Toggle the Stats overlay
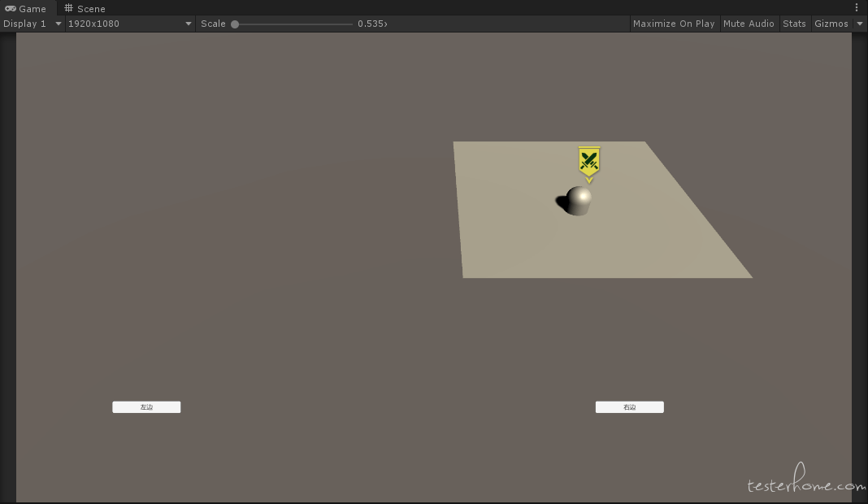868x504 pixels. [x=794, y=24]
